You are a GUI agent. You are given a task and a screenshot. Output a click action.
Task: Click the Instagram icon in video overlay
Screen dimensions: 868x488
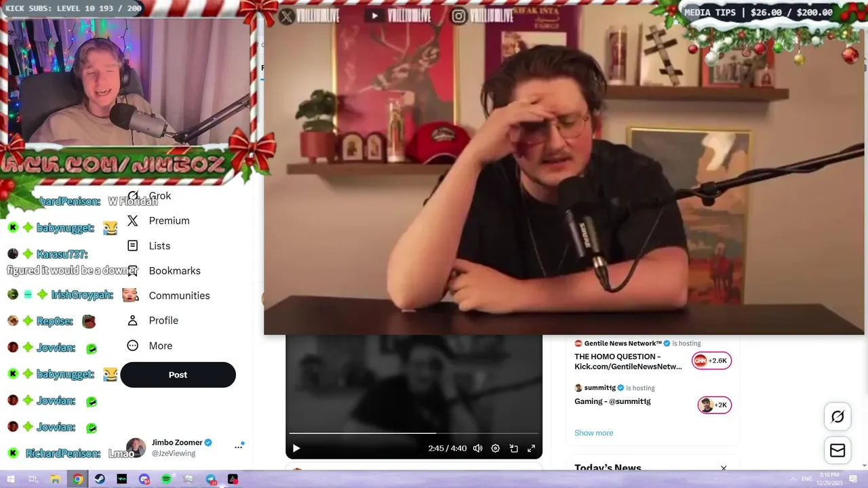click(x=459, y=16)
